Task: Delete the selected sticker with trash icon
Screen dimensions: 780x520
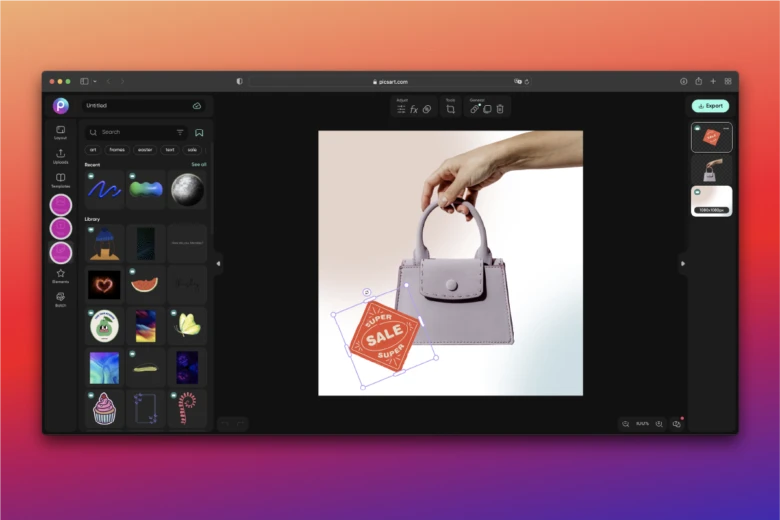Action: tap(500, 109)
